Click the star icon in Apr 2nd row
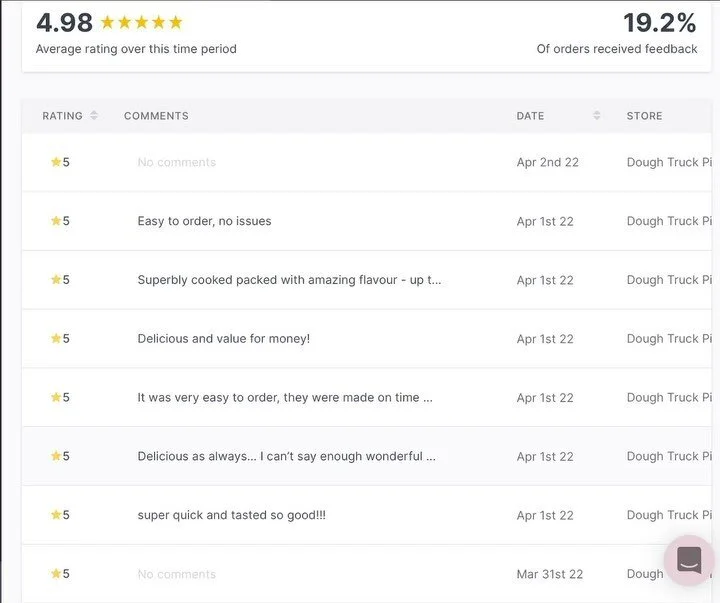 (56, 162)
